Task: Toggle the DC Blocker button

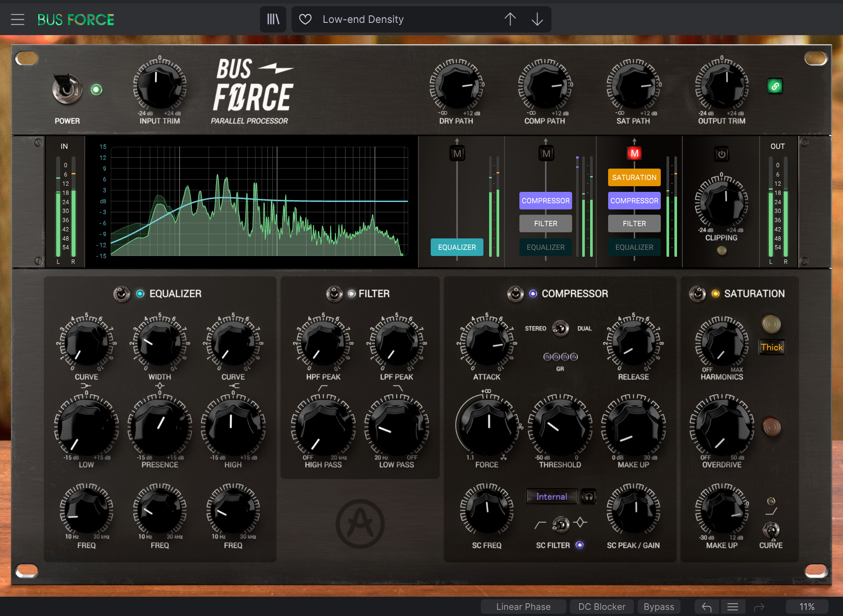Action: 602,607
